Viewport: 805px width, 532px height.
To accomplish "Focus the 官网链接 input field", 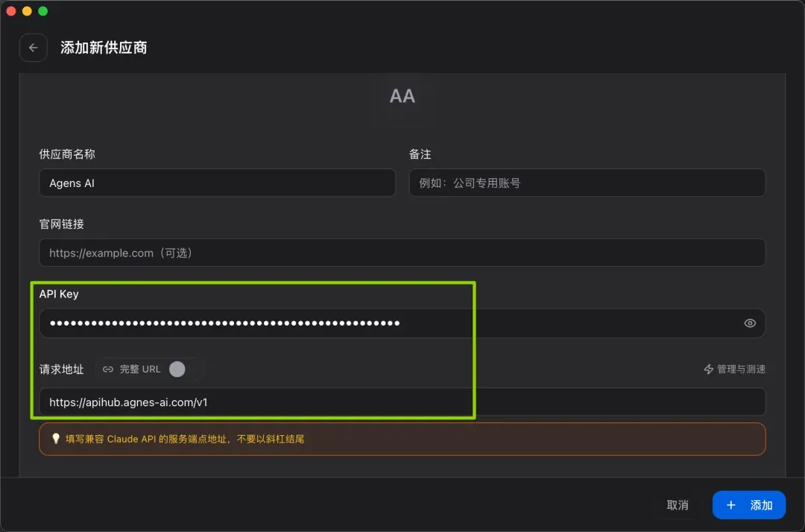I will pos(402,253).
